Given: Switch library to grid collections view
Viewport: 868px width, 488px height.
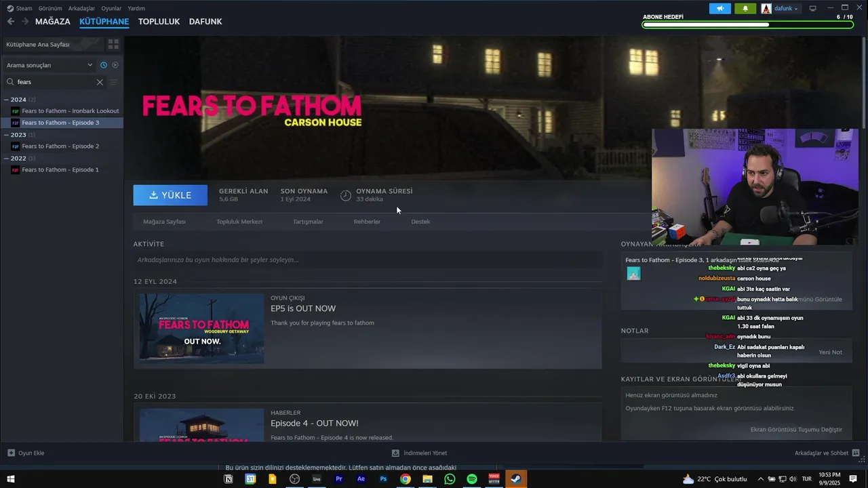Looking at the screenshot, I should [113, 44].
